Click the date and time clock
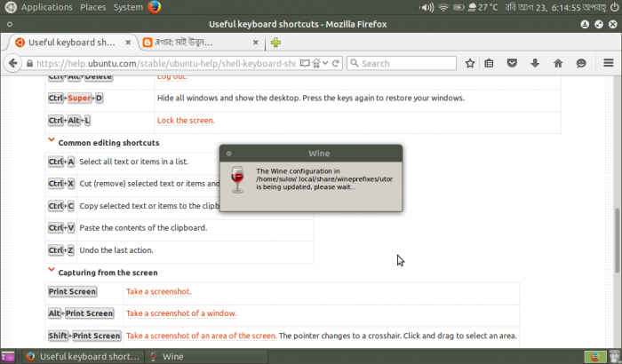 555,7
